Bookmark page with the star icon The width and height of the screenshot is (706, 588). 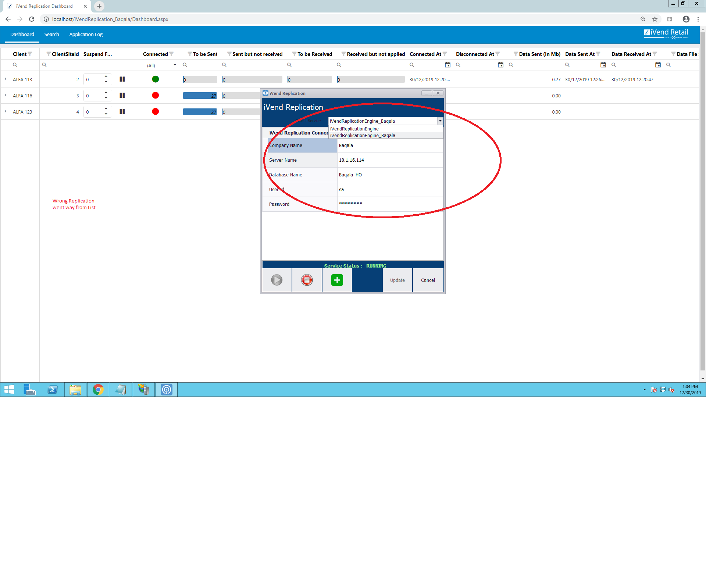tap(655, 19)
